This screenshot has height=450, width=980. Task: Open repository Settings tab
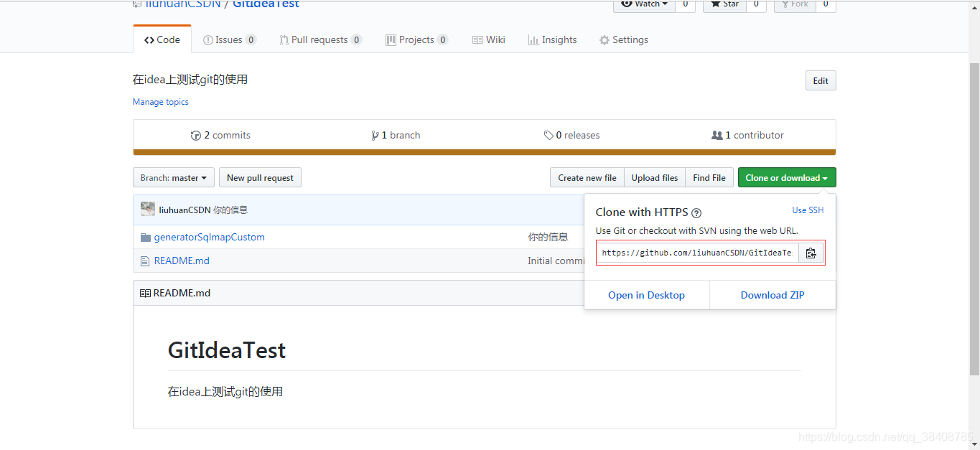click(x=624, y=39)
